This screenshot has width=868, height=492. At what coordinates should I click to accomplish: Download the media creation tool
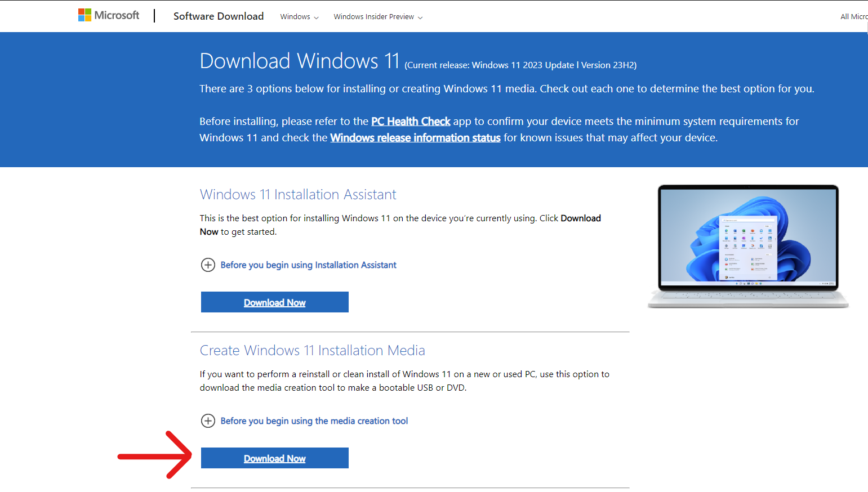point(274,458)
